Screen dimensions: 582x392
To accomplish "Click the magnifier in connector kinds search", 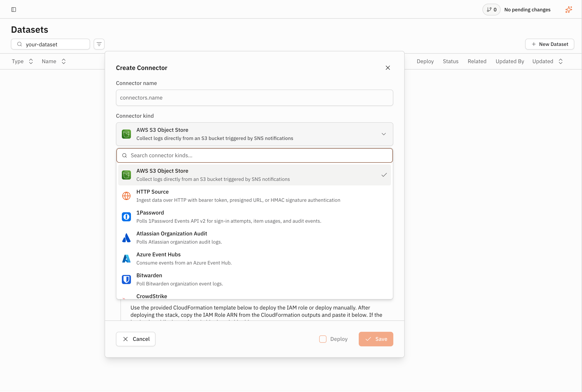I will click(125, 155).
